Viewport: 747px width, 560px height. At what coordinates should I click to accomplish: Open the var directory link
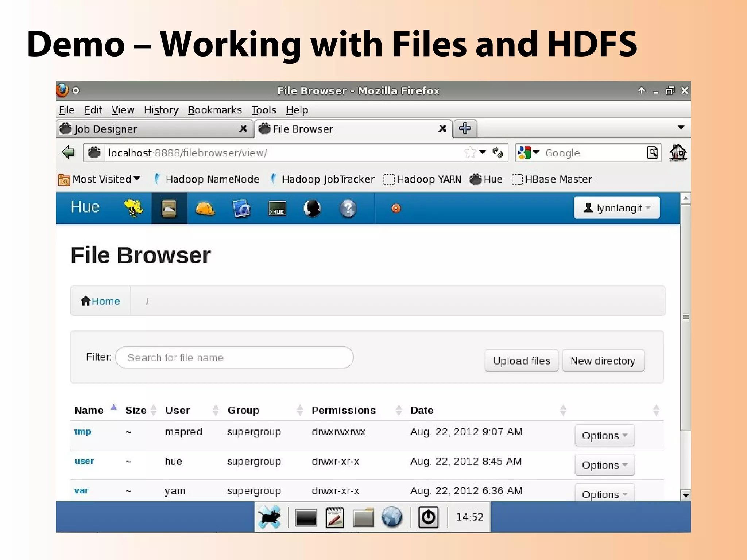pos(81,491)
